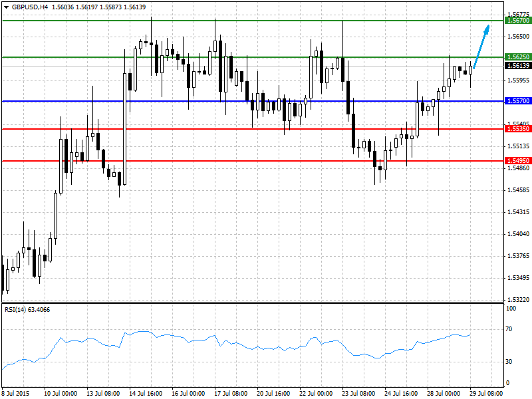Click the 28 Jul 00:00 time label
Image resolution: width=532 pixels, height=399 pixels.
(x=444, y=393)
